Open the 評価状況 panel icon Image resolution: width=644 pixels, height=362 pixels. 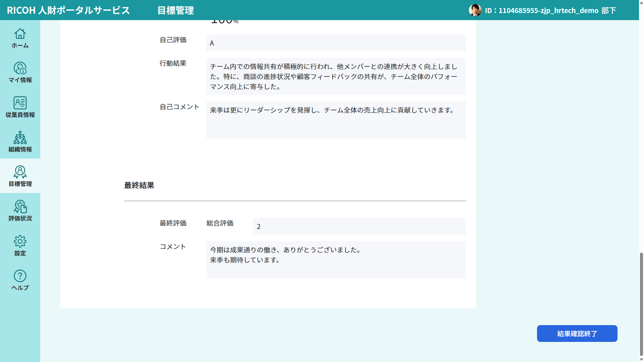(20, 211)
